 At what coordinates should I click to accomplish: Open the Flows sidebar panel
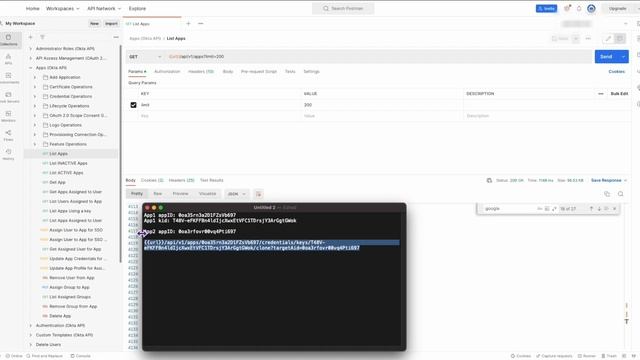pyautogui.click(x=9, y=135)
